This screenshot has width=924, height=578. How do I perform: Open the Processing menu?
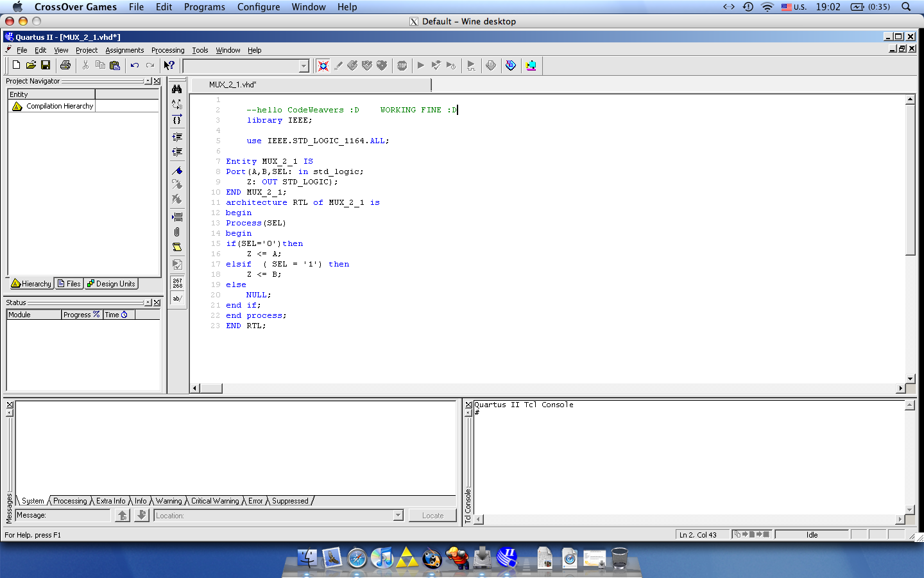(167, 50)
